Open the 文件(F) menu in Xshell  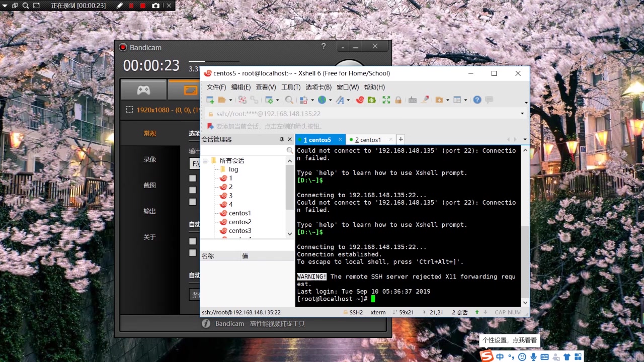216,87
